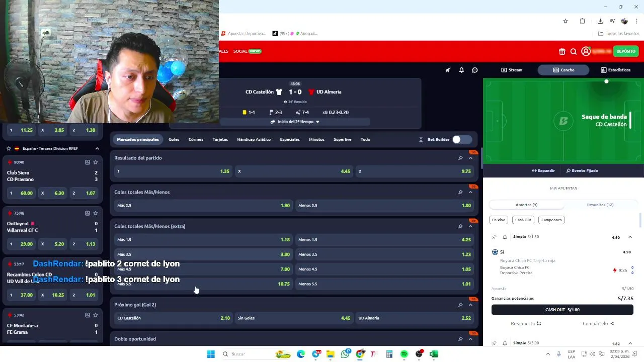Collapse the Goles totales Más/Menos (extra) section
This screenshot has width=644, height=362.
point(470,226)
